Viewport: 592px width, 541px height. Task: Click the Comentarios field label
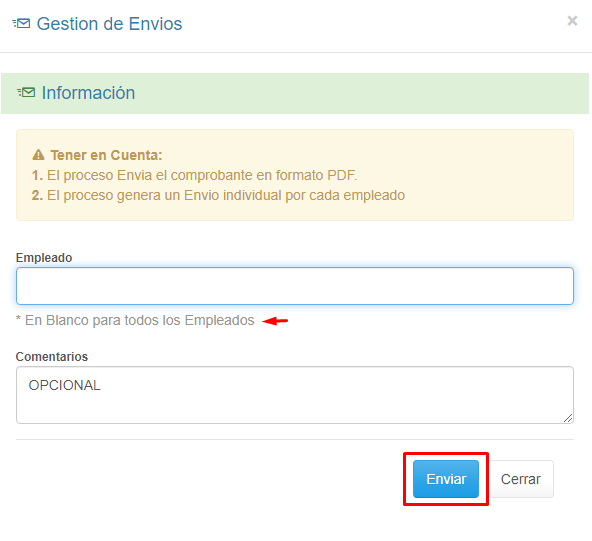pyautogui.click(x=52, y=356)
